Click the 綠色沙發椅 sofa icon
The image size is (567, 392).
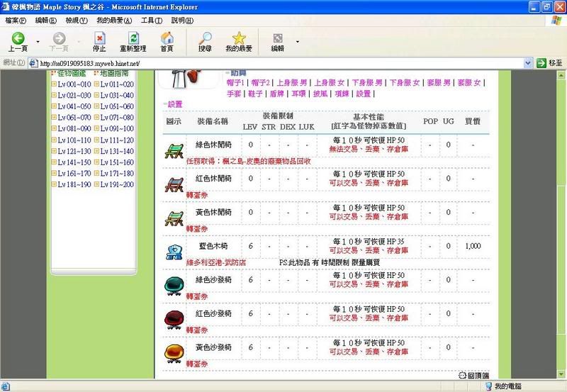pos(174,286)
